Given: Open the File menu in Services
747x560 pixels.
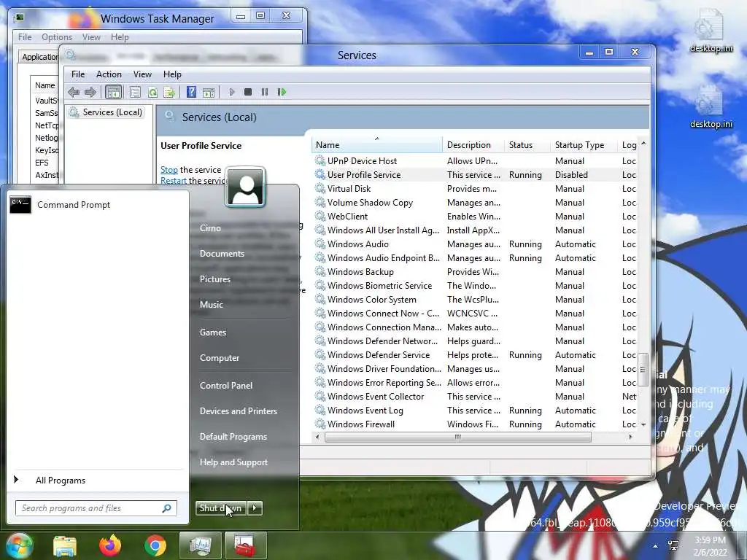Looking at the screenshot, I should pos(77,74).
